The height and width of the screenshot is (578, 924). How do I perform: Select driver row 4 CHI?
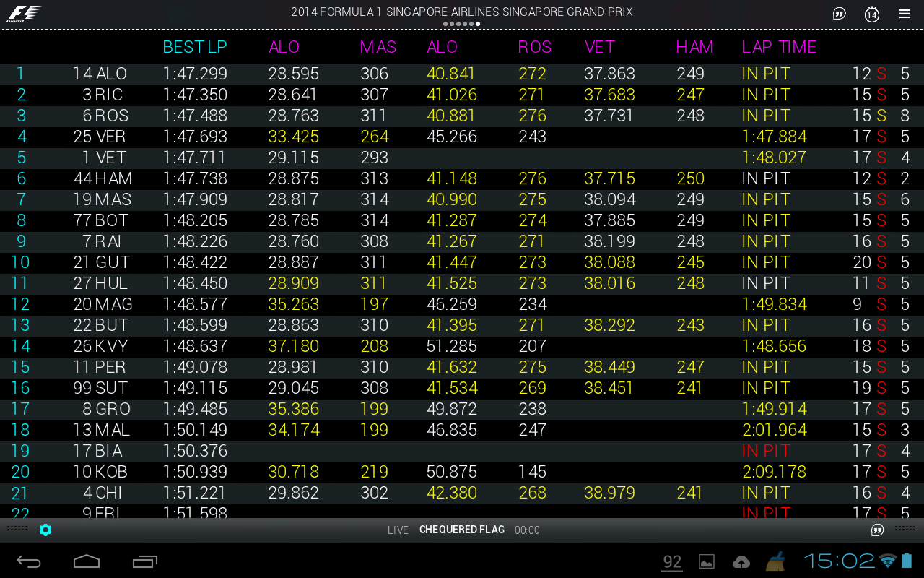point(462,493)
